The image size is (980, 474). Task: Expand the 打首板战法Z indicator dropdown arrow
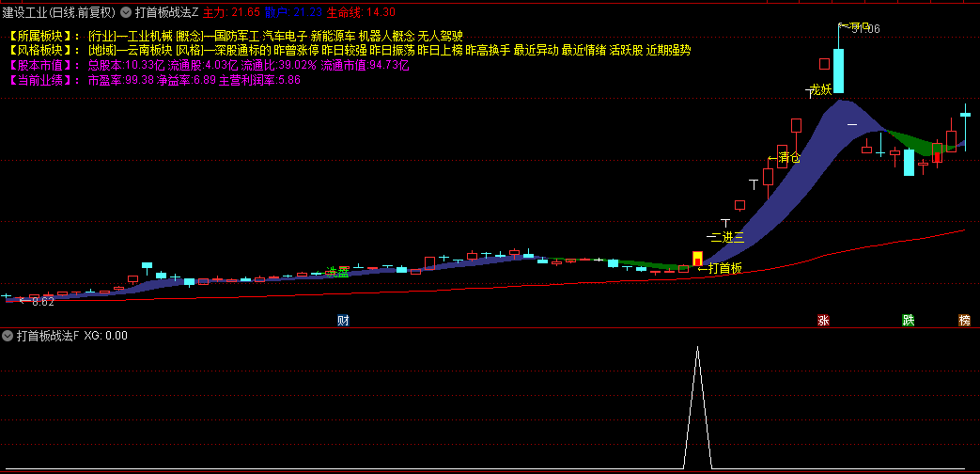(126, 11)
